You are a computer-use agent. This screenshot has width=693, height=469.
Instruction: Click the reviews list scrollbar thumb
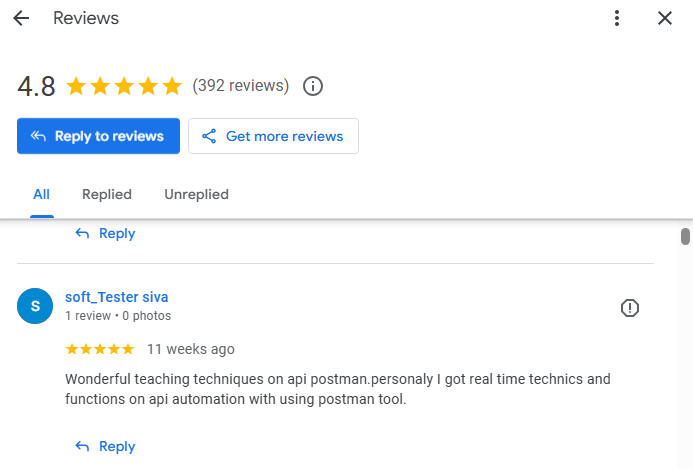click(685, 236)
